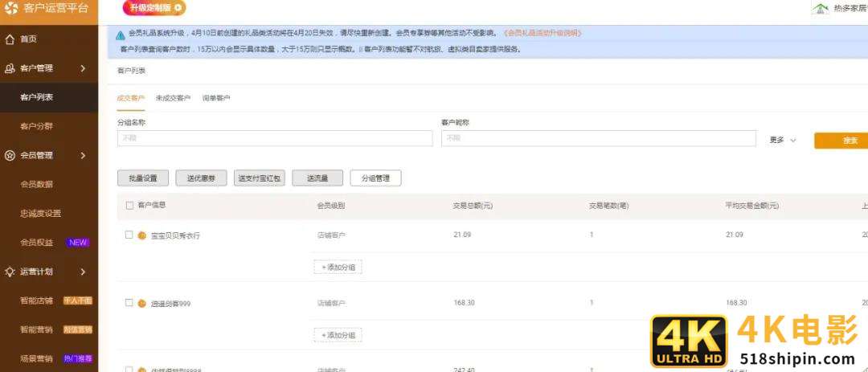868x372 pixels.
Task: Click the orange badge beside 宝宝贝贝秀衣行
Action: coord(141,235)
